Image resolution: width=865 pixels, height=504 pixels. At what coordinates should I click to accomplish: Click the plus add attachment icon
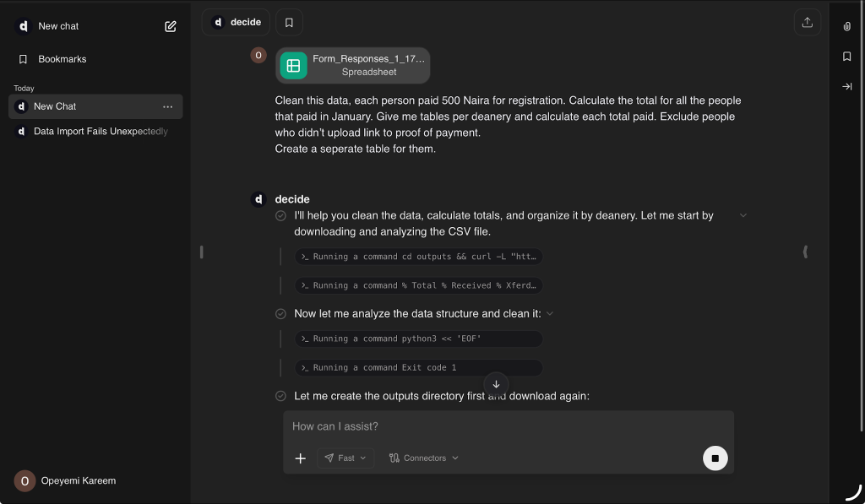pos(300,458)
